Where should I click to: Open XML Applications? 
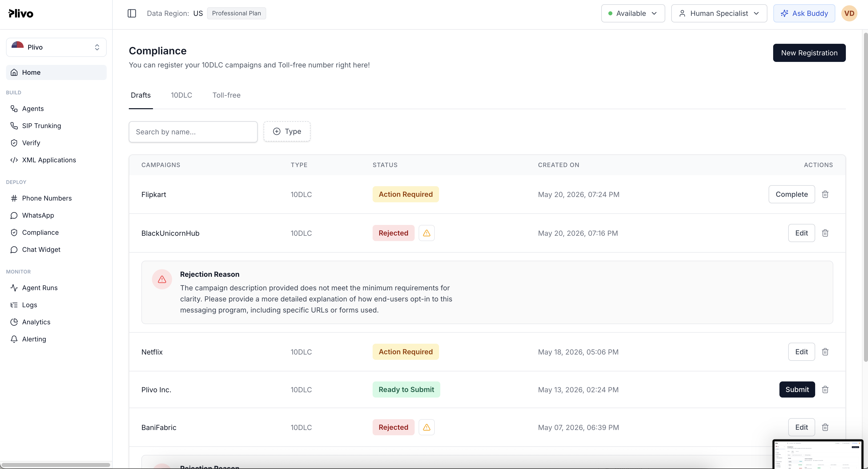pyautogui.click(x=56, y=160)
